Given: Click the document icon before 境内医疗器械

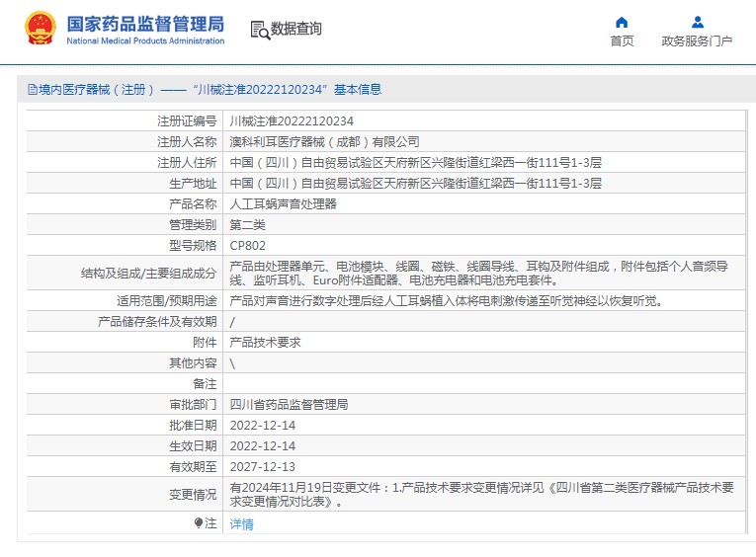Looking at the screenshot, I should click(x=33, y=90).
